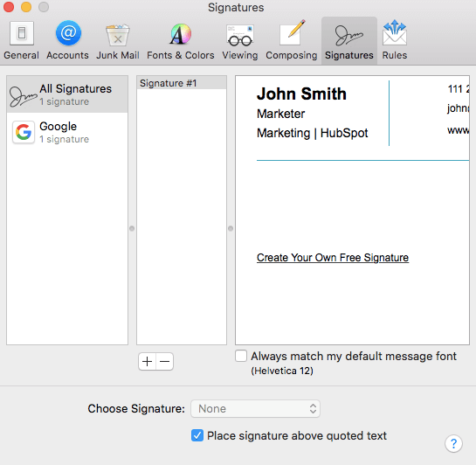Viewport: 476px width, 465px height.
Task: Open Fonts & Colors preferences
Action: point(181,40)
